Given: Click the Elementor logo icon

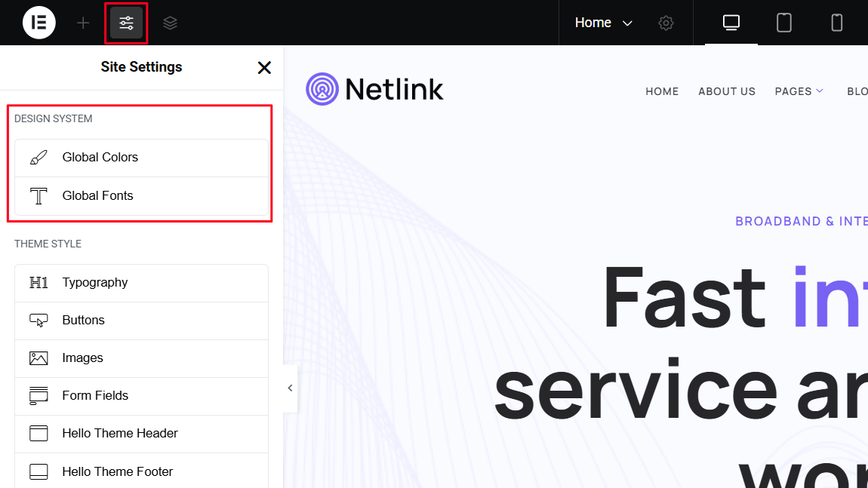Looking at the screenshot, I should coord(39,23).
